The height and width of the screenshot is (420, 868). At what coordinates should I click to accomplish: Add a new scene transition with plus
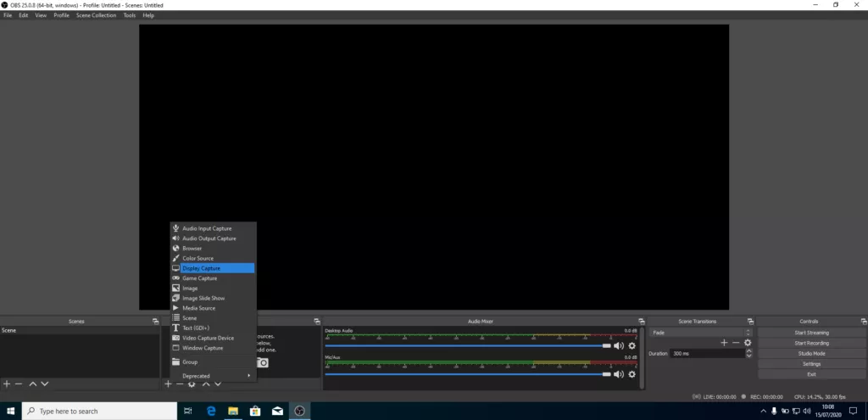724,343
